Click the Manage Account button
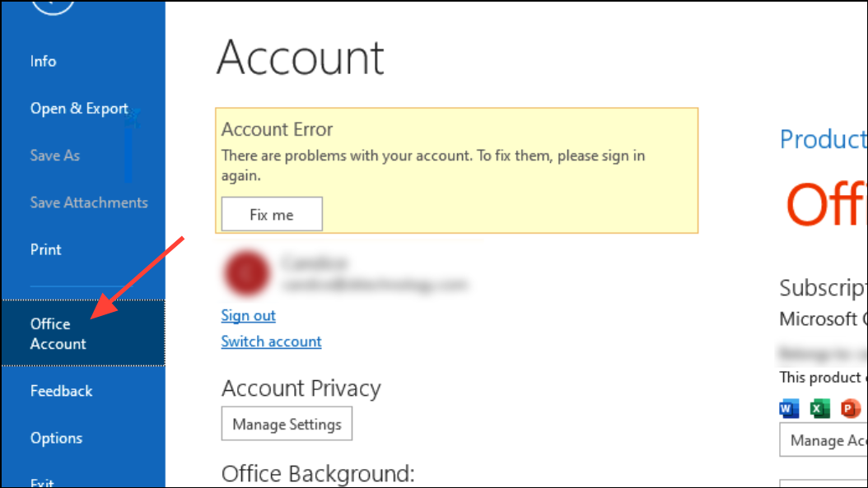The image size is (868, 488). click(x=824, y=440)
